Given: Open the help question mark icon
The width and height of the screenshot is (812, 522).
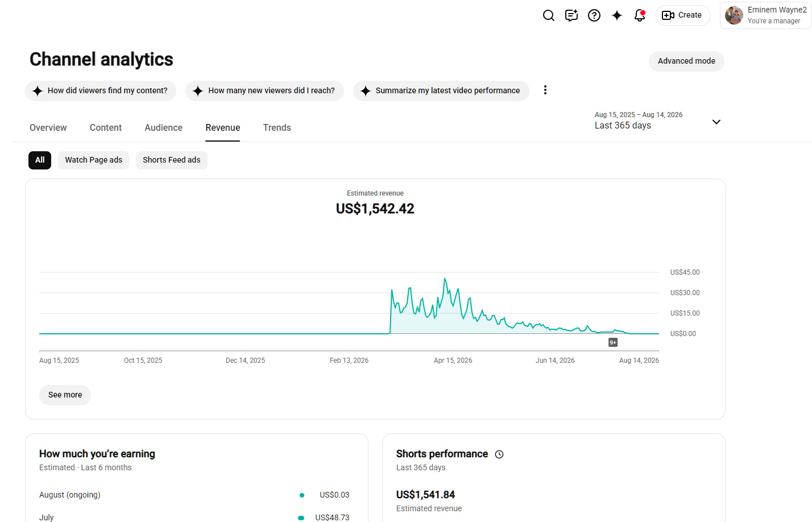Looking at the screenshot, I should [x=594, y=15].
